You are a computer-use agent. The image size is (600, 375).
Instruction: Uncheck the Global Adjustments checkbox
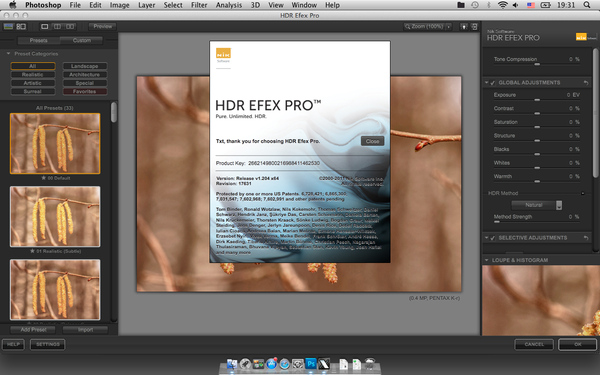(x=493, y=83)
